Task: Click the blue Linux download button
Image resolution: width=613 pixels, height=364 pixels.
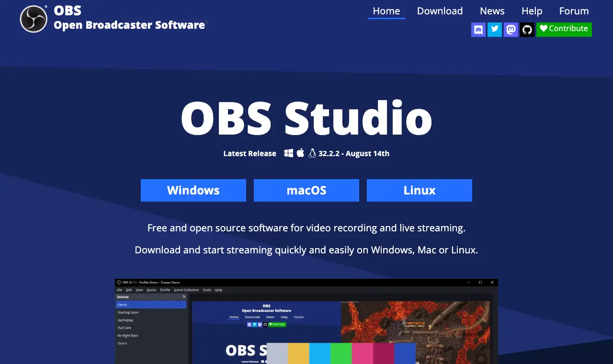Action: point(420,191)
